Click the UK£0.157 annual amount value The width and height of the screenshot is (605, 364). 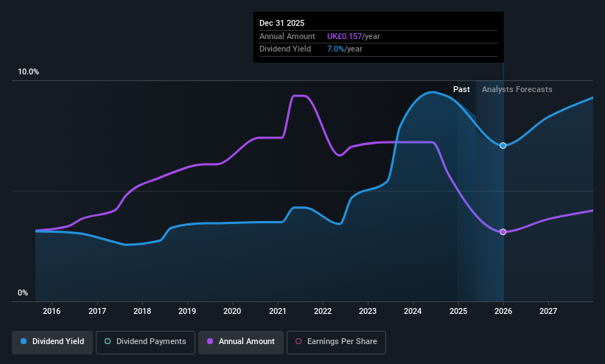tap(345, 36)
